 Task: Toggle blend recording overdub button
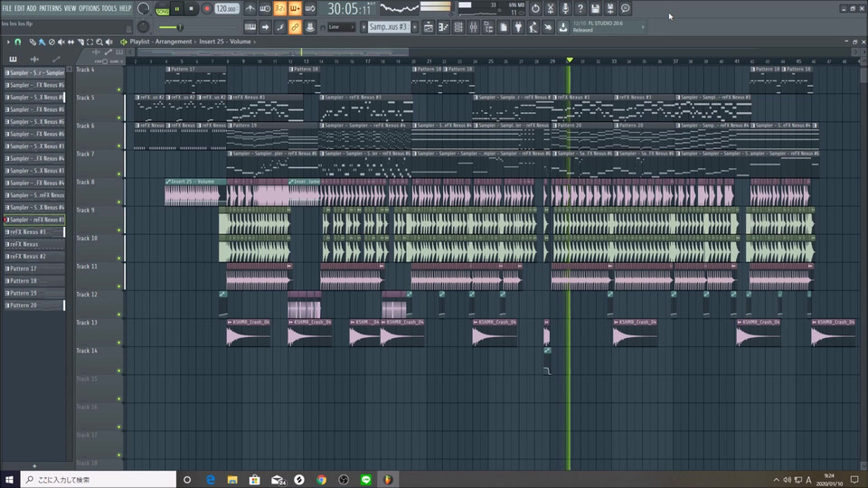[295, 9]
